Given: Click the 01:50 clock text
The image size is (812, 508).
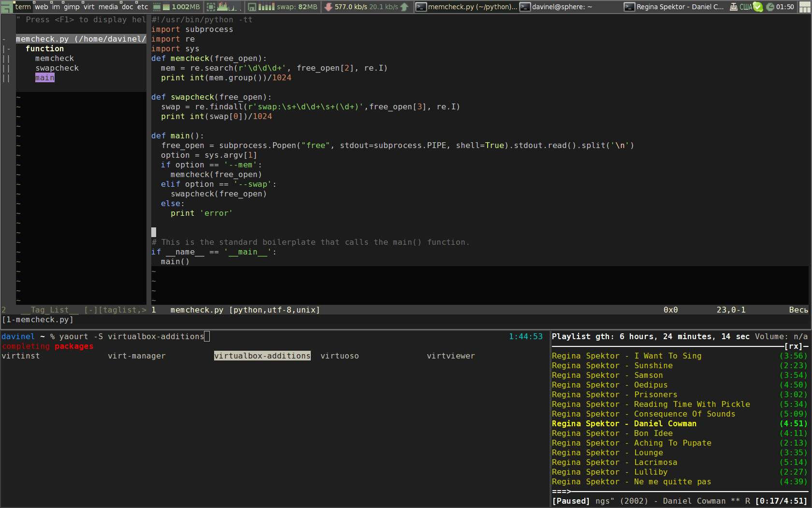Looking at the screenshot, I should click(x=785, y=7).
